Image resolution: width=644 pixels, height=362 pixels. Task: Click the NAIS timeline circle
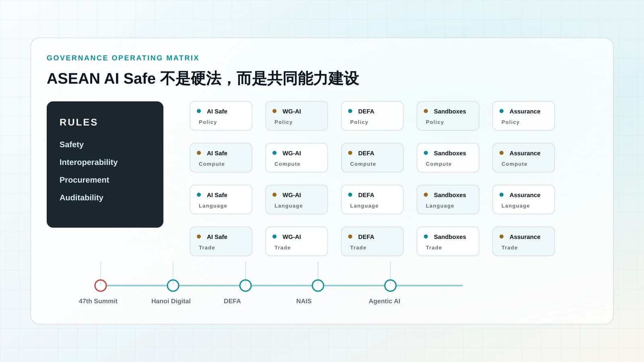318,286
